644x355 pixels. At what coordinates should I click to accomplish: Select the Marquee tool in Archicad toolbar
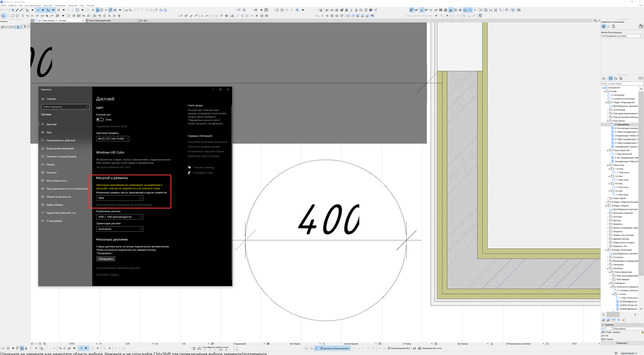[8, 16]
